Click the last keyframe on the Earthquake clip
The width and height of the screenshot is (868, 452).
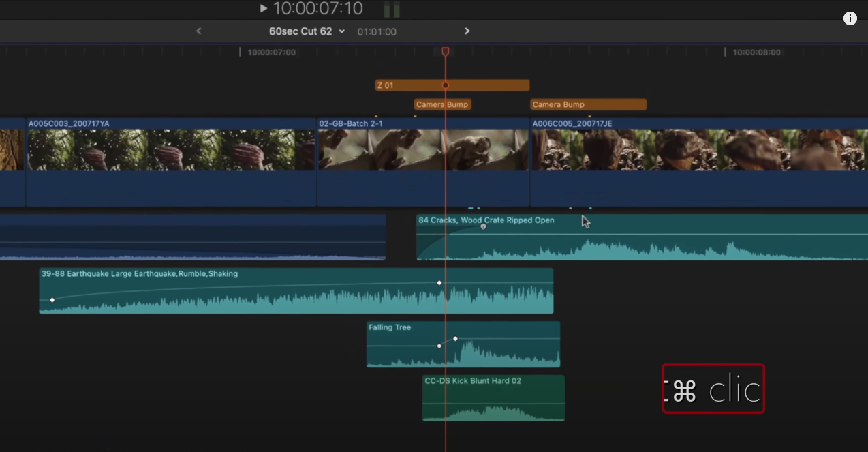coord(439,282)
